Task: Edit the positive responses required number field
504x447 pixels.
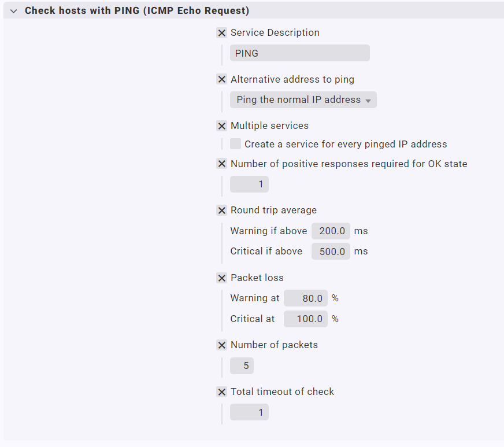Action: [x=249, y=184]
